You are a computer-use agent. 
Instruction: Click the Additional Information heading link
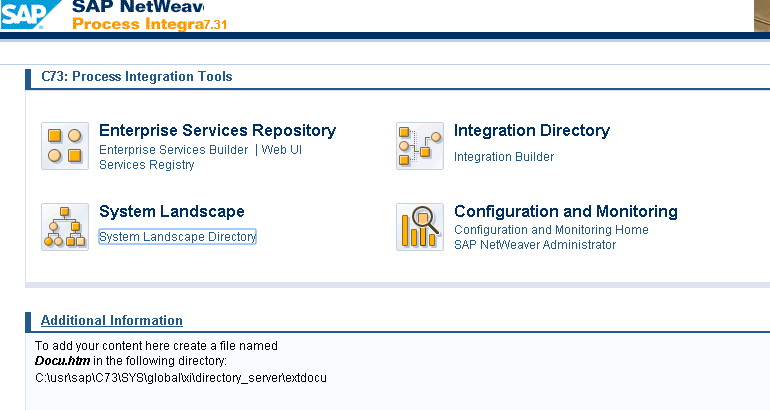111,321
